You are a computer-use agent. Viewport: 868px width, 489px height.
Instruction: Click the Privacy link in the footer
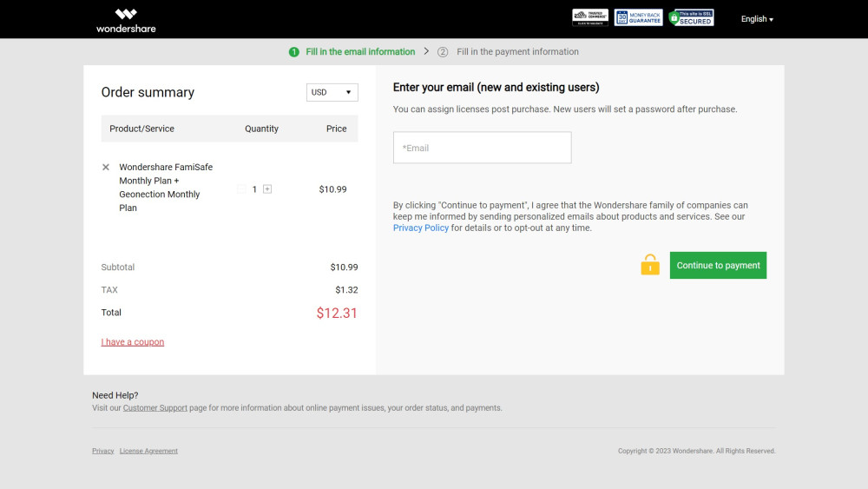point(102,452)
